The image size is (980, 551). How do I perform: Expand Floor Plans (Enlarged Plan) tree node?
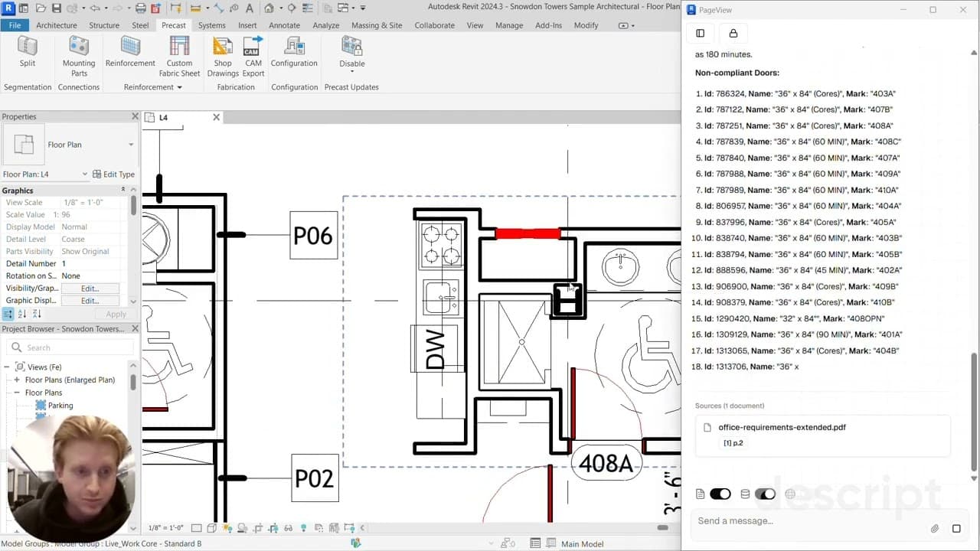coord(17,380)
